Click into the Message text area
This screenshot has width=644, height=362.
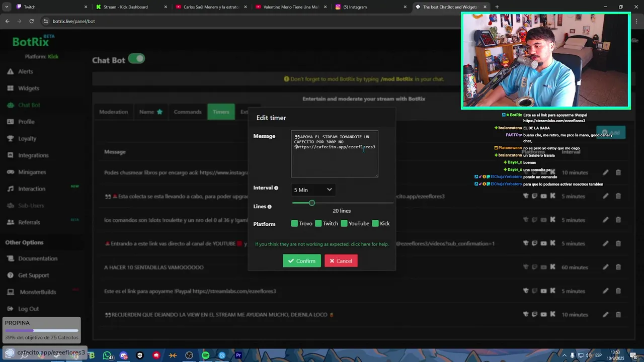(335, 154)
